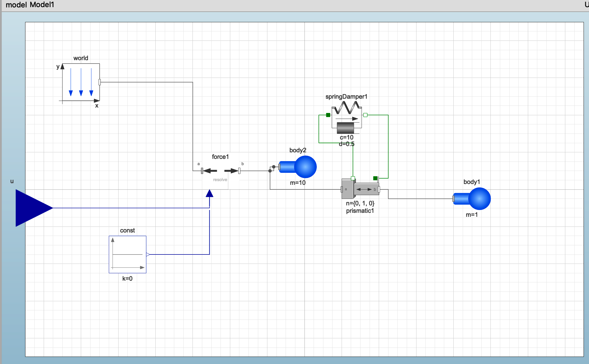Click frame_b connector of force1
Viewport: 589px width, 364px height.
pyautogui.click(x=239, y=171)
